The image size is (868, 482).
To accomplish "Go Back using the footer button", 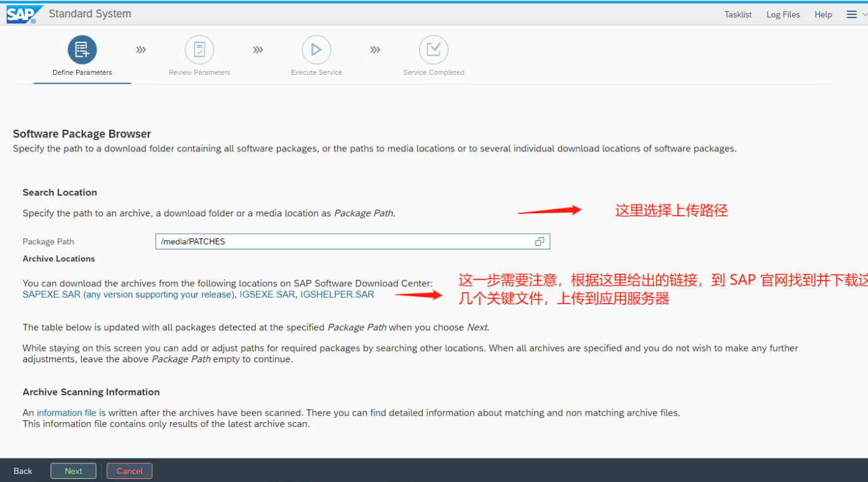I will click(x=23, y=471).
